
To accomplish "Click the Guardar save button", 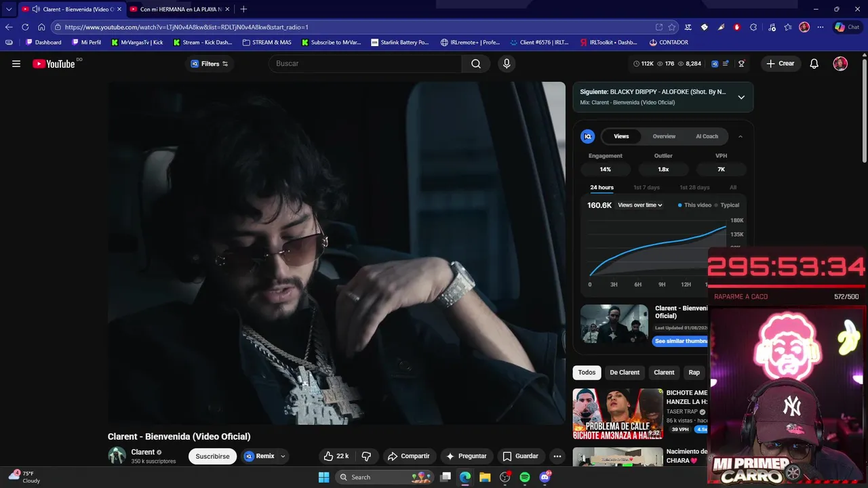I will pyautogui.click(x=520, y=456).
